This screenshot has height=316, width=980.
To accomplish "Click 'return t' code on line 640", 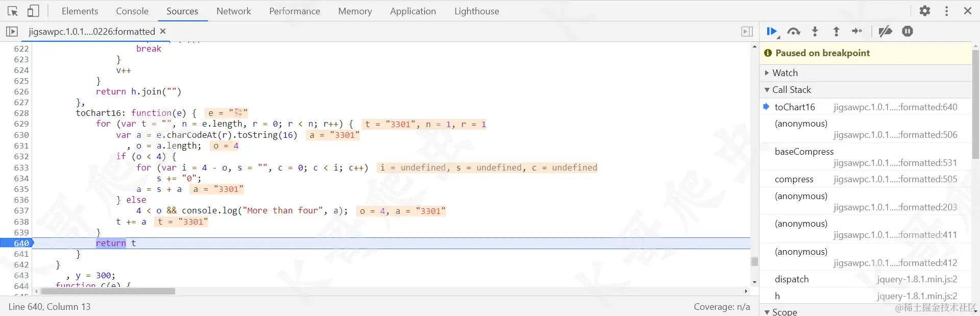I will tap(116, 243).
